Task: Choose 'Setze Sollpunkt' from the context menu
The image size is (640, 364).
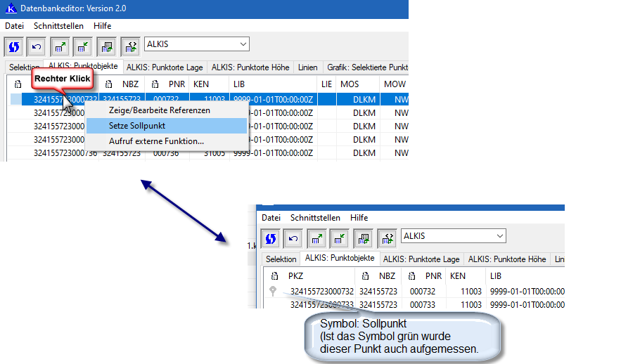Action: (137, 126)
